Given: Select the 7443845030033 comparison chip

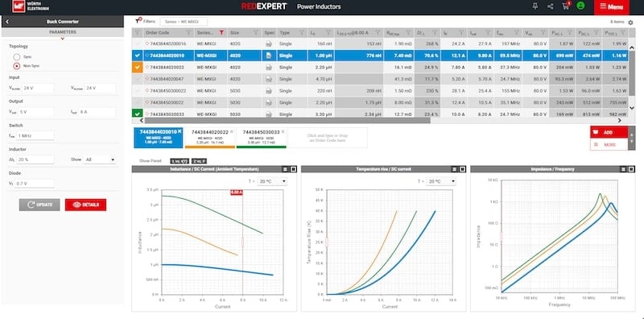Looking at the screenshot, I should click(261, 137).
